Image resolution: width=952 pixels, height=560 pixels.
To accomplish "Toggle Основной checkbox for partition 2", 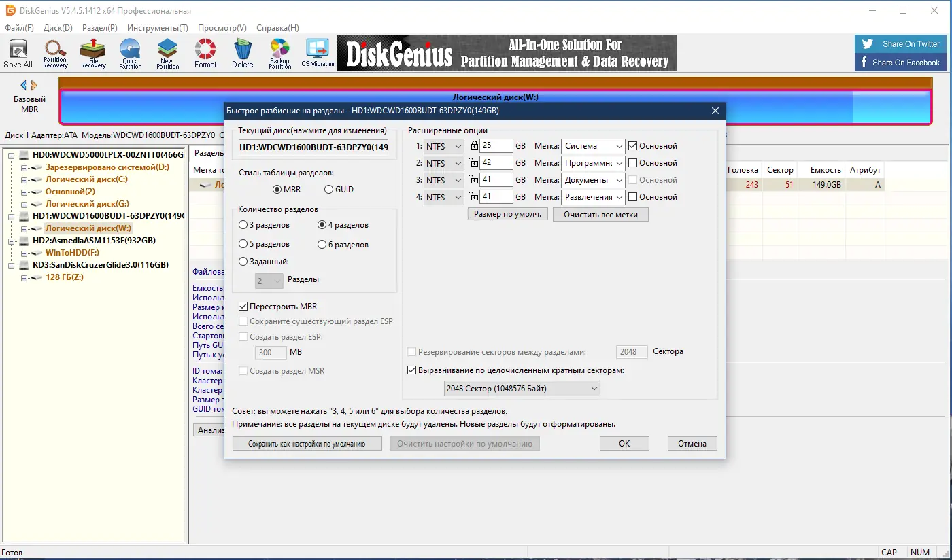I will (x=632, y=163).
